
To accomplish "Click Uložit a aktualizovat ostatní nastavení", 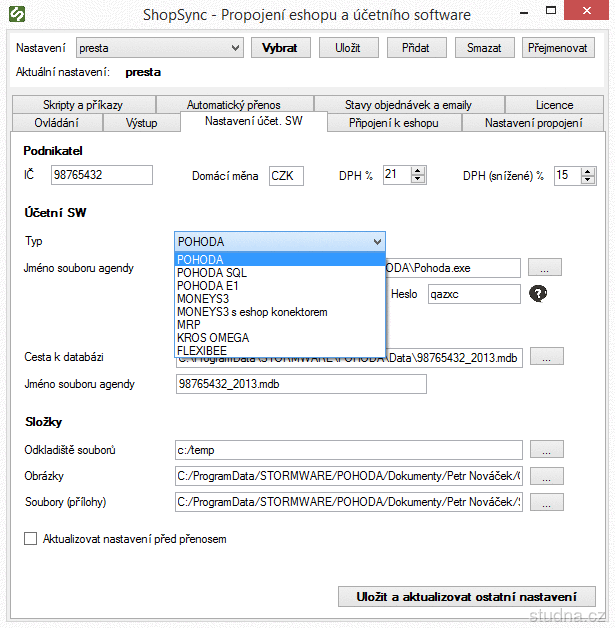I will [466, 597].
